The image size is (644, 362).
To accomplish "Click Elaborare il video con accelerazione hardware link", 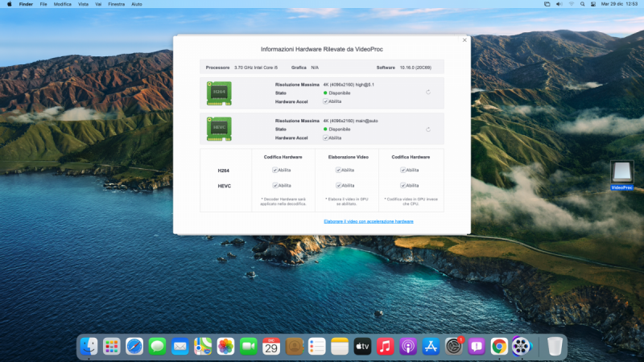I will tap(369, 221).
